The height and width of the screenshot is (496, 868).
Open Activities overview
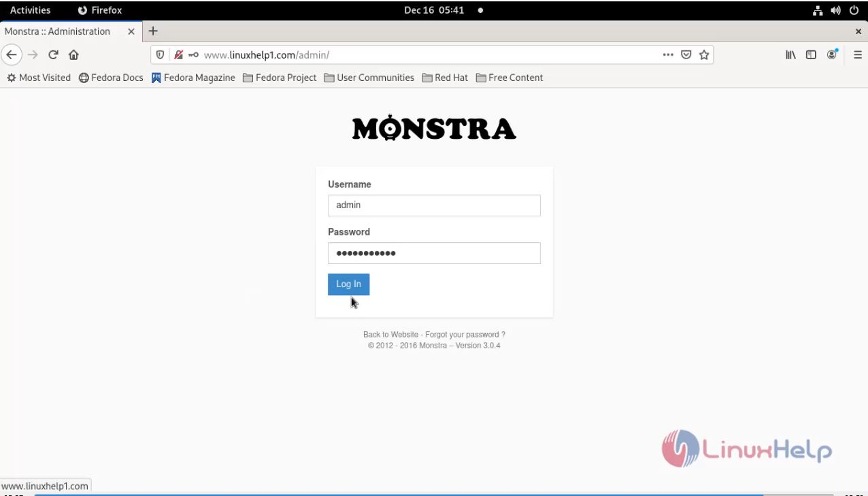click(30, 10)
